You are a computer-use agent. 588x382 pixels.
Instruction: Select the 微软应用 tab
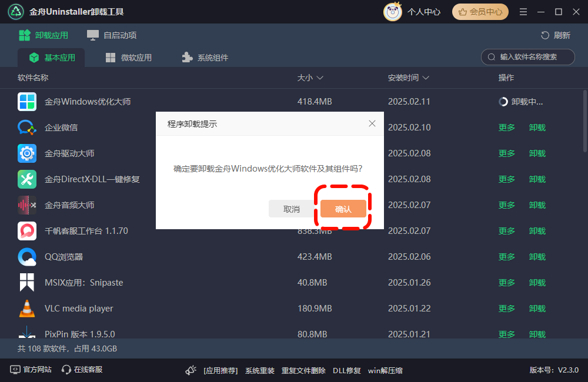[x=129, y=58]
